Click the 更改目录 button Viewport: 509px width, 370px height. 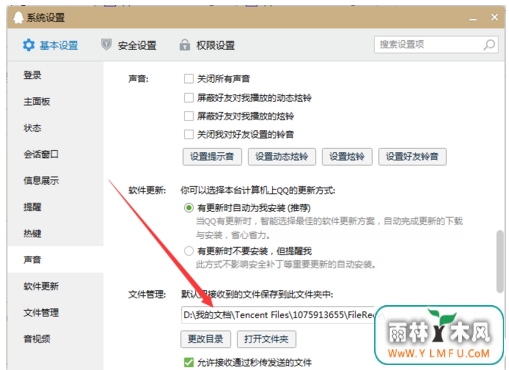(x=206, y=339)
